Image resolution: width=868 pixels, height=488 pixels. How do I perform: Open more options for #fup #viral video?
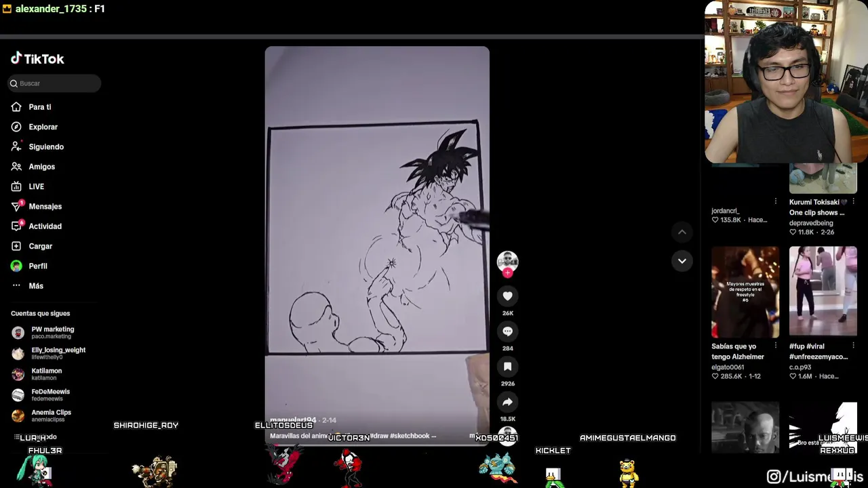tap(853, 346)
